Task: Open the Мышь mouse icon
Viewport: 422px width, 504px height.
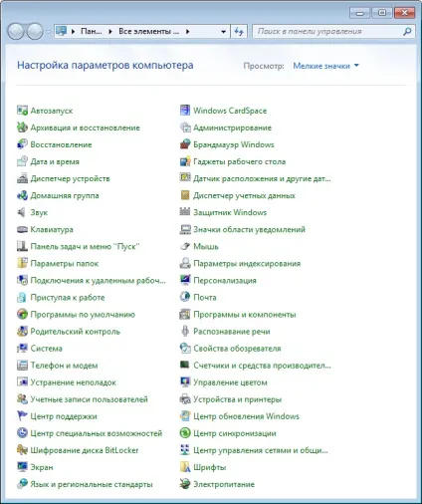Action: [x=185, y=246]
